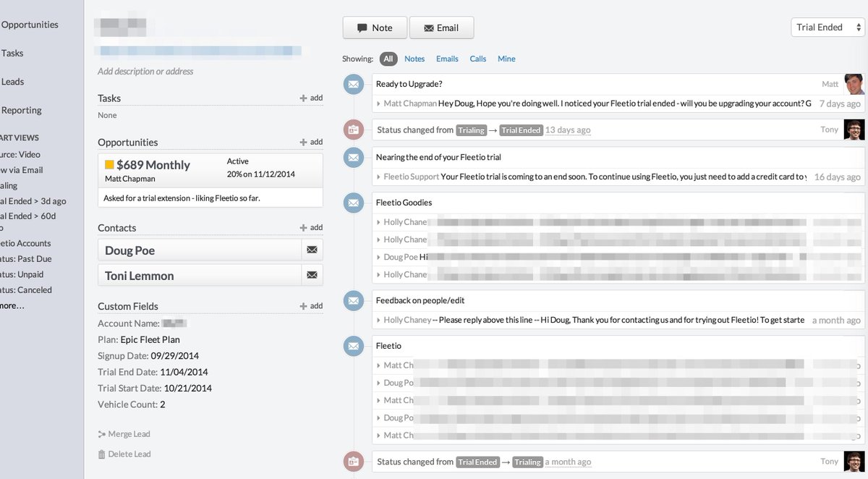Screen dimensions: 868x479
Task: Click Add description or address field
Action: [x=145, y=72]
